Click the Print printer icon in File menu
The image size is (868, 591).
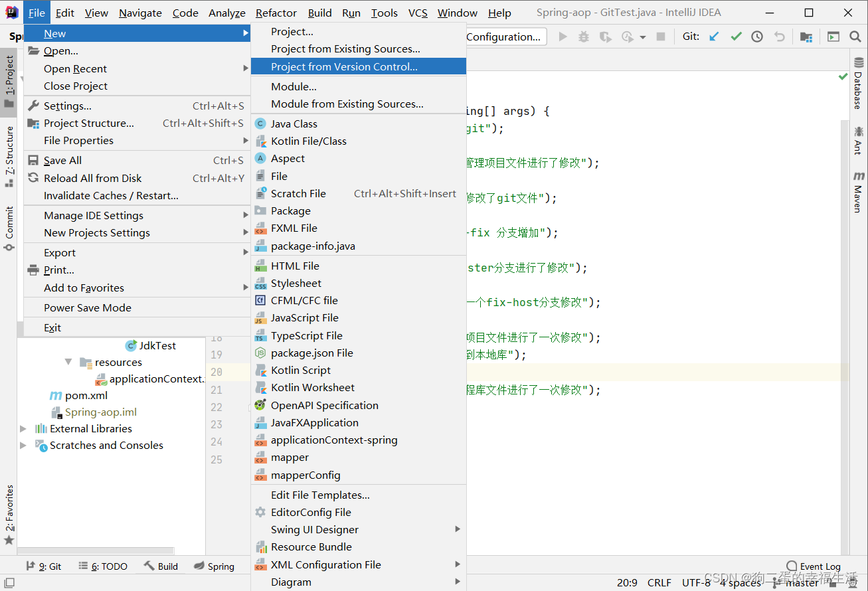pyautogui.click(x=33, y=270)
